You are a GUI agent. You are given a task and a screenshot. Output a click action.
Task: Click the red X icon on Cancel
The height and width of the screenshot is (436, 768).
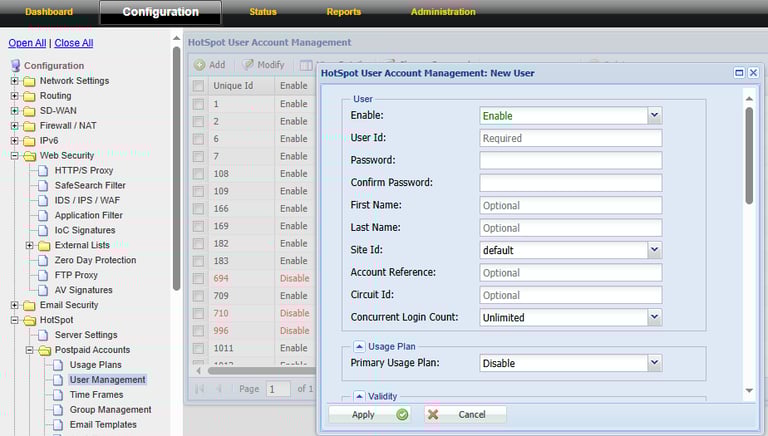(433, 415)
